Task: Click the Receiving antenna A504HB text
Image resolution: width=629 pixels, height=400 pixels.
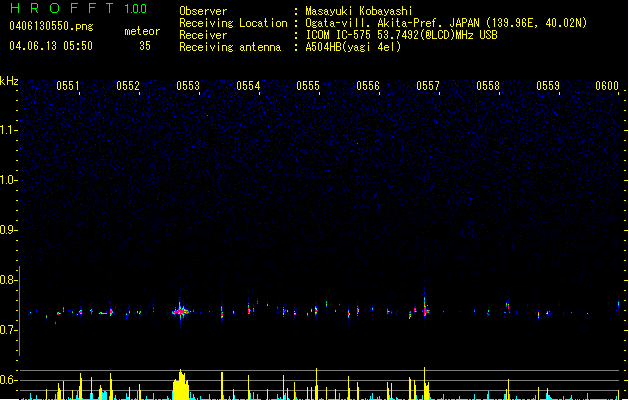Action: coord(353,47)
